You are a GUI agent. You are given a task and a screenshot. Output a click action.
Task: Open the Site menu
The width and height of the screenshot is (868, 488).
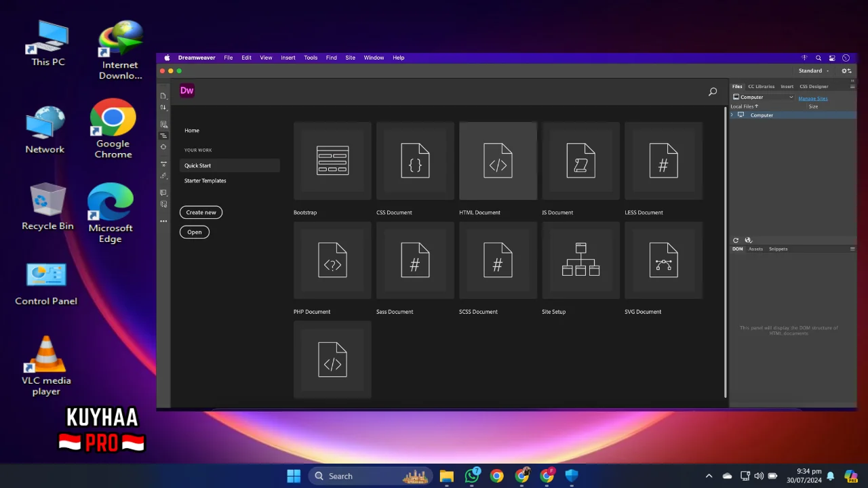(350, 58)
